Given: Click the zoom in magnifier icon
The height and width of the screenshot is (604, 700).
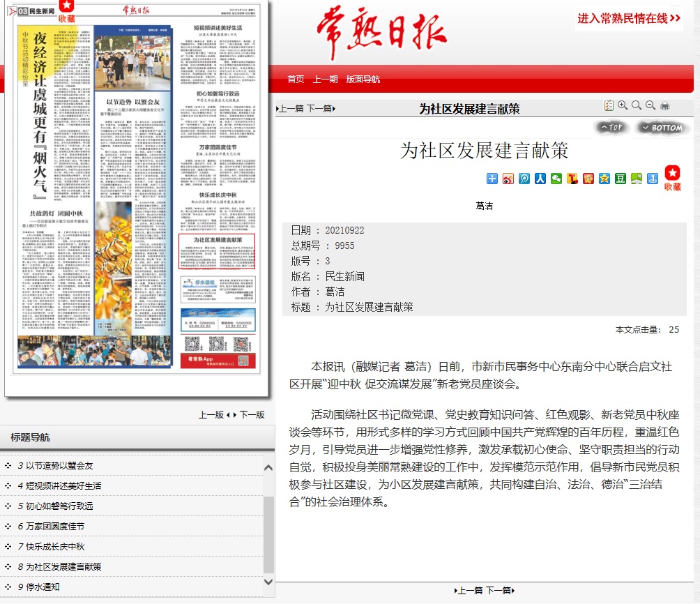Looking at the screenshot, I should pyautogui.click(x=623, y=105).
